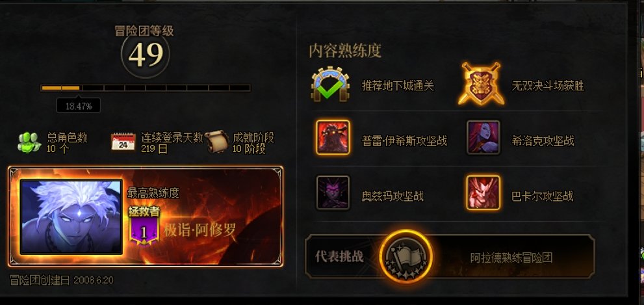Image resolution: width=644 pixels, height=305 pixels.
Task: Click the 拯救者 purple rank badge
Action: [x=144, y=226]
